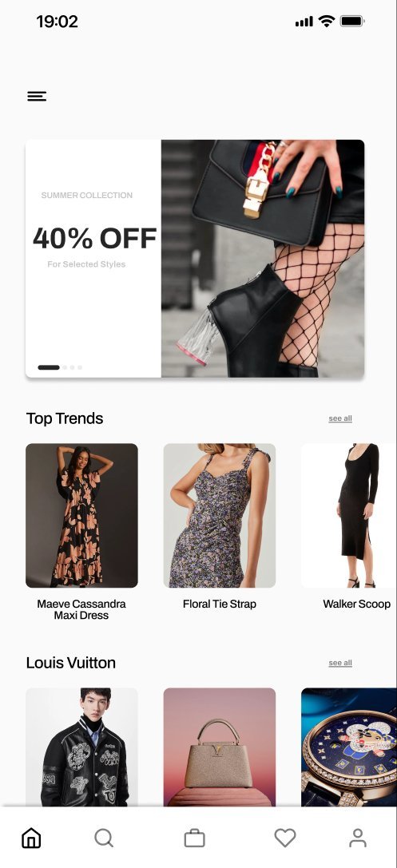This screenshot has width=397, height=868.
Task: Open the search magnifier icon
Action: pos(104,838)
